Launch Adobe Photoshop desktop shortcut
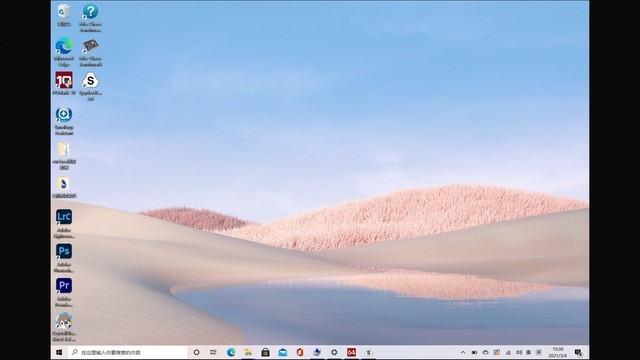 [x=64, y=258]
